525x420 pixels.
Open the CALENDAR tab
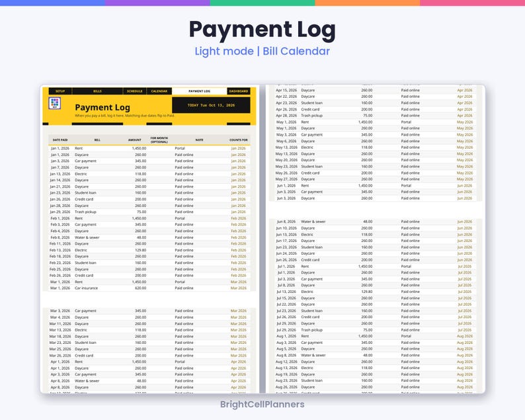pyautogui.click(x=159, y=91)
